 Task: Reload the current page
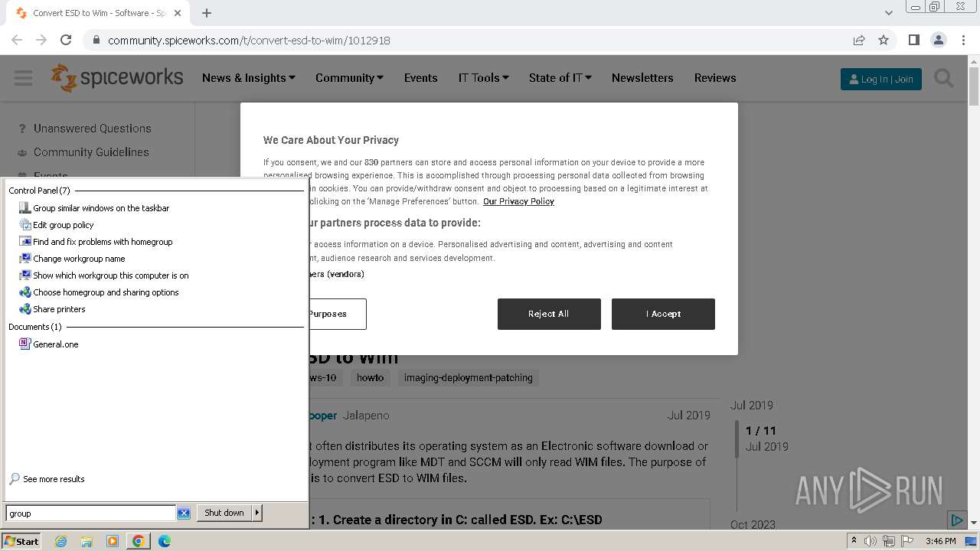66,40
